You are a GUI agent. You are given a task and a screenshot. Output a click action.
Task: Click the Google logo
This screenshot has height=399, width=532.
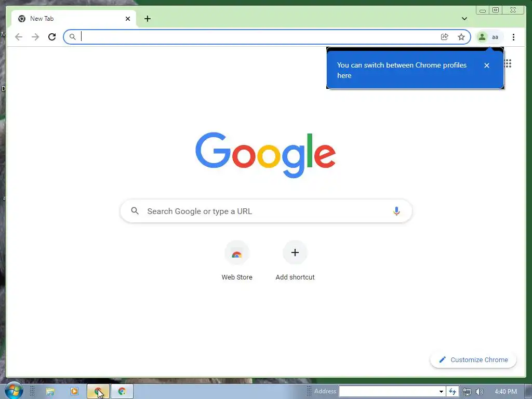click(265, 155)
